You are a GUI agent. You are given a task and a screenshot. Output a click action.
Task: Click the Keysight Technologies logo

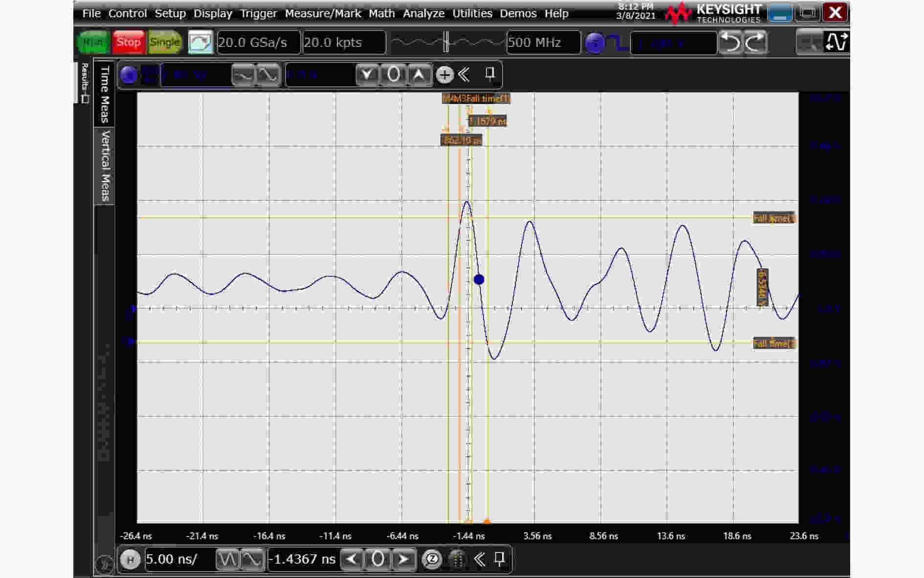[713, 13]
